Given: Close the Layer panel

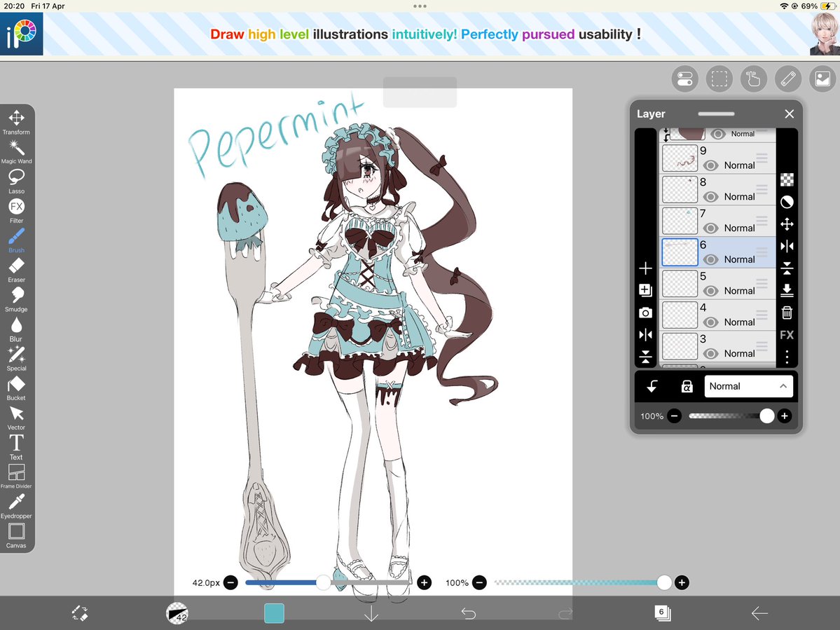Looking at the screenshot, I should point(789,114).
